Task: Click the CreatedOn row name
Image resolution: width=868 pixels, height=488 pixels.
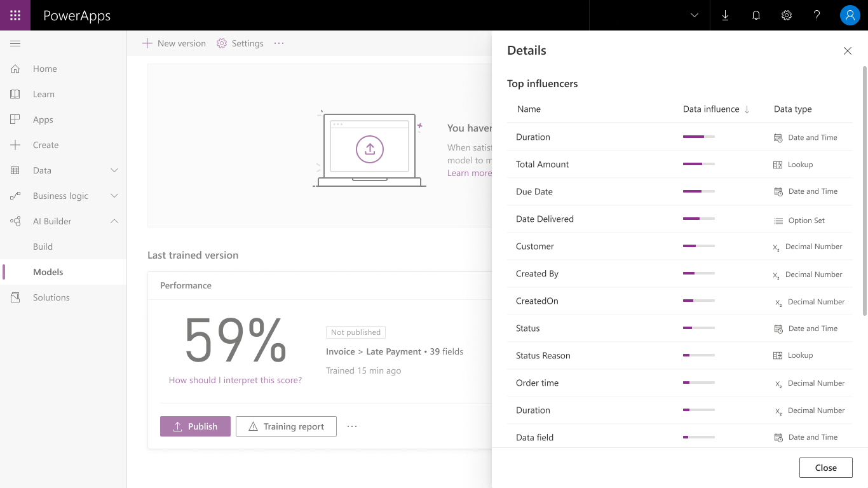Action: 537,301
